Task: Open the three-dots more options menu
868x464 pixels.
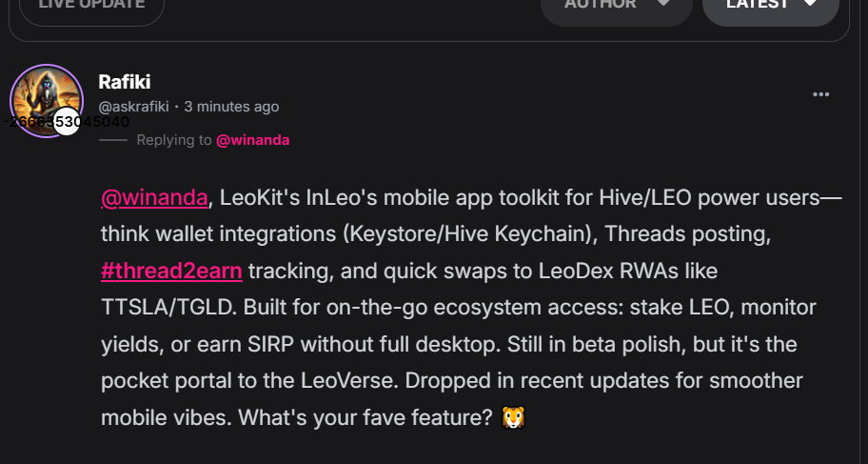Action: click(820, 94)
